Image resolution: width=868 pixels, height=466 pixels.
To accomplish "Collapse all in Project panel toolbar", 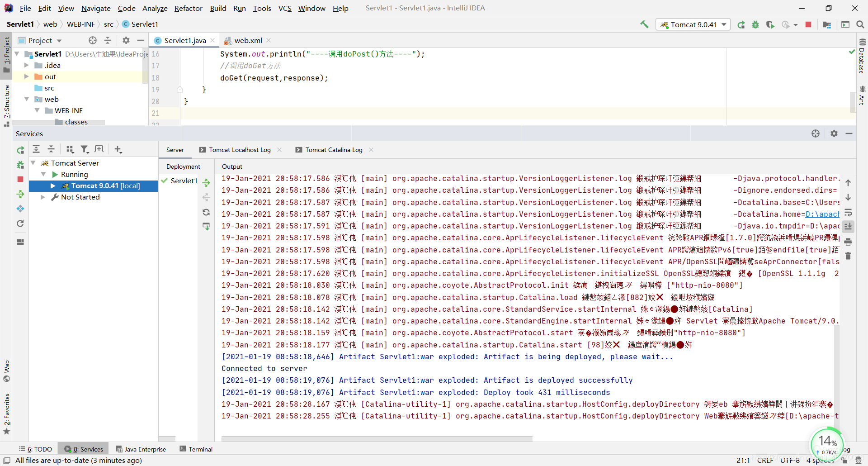I will click(108, 40).
